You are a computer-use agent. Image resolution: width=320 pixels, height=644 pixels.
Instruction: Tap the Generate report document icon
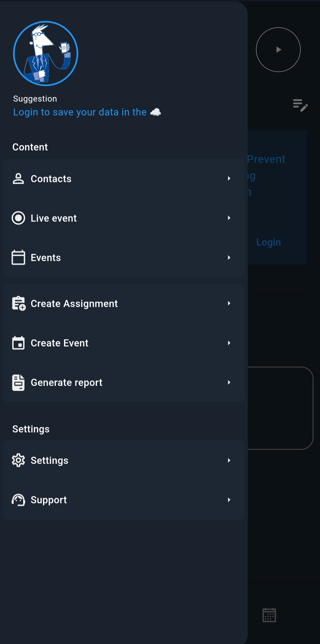click(18, 382)
